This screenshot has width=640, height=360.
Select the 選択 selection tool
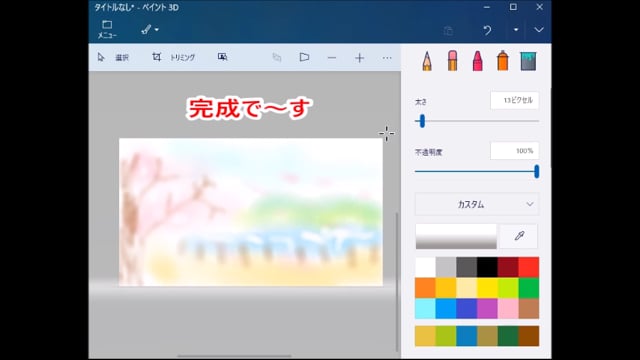113,58
